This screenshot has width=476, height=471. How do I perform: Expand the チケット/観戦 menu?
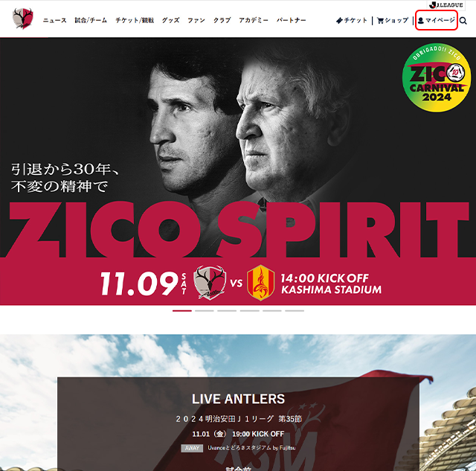135,20
